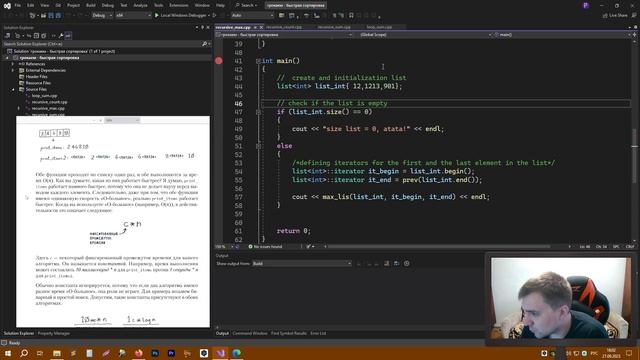
Task: Open the Test menu
Action: pyautogui.click(x=123, y=5)
